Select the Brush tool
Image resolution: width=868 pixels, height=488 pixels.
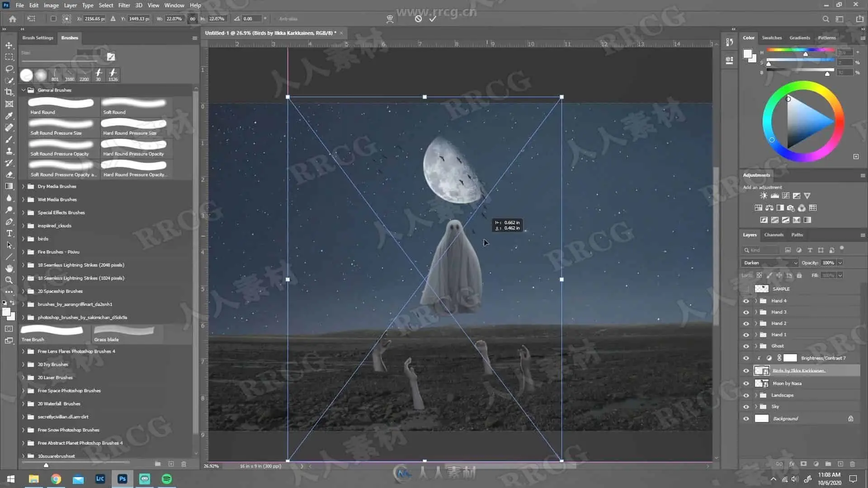[x=9, y=139]
